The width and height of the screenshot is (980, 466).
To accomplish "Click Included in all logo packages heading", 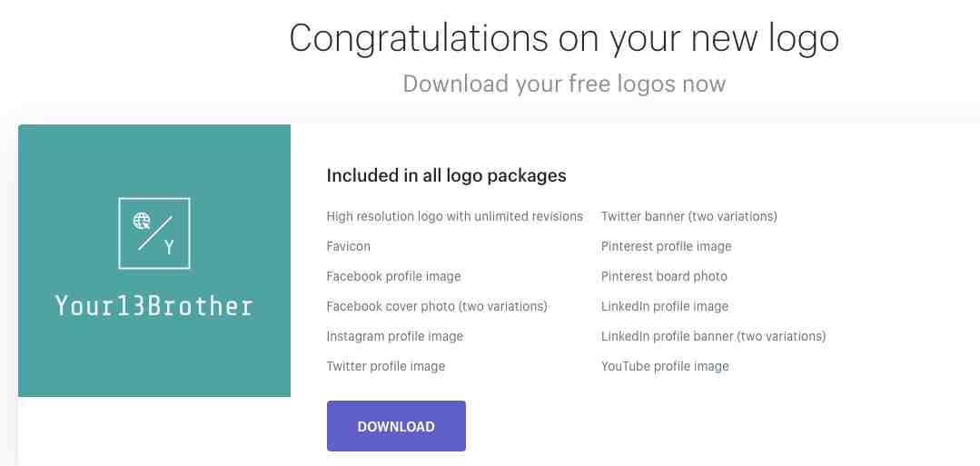I will coord(446,175).
